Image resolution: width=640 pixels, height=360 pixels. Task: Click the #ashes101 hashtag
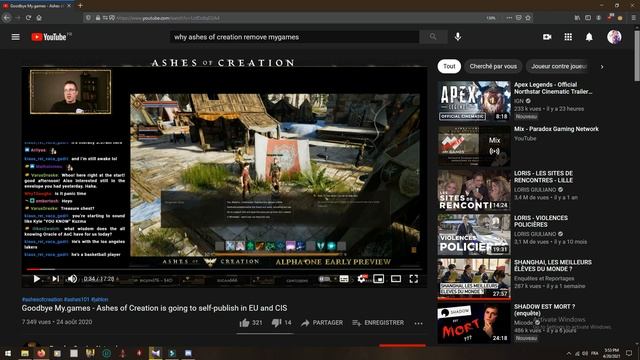click(x=77, y=300)
